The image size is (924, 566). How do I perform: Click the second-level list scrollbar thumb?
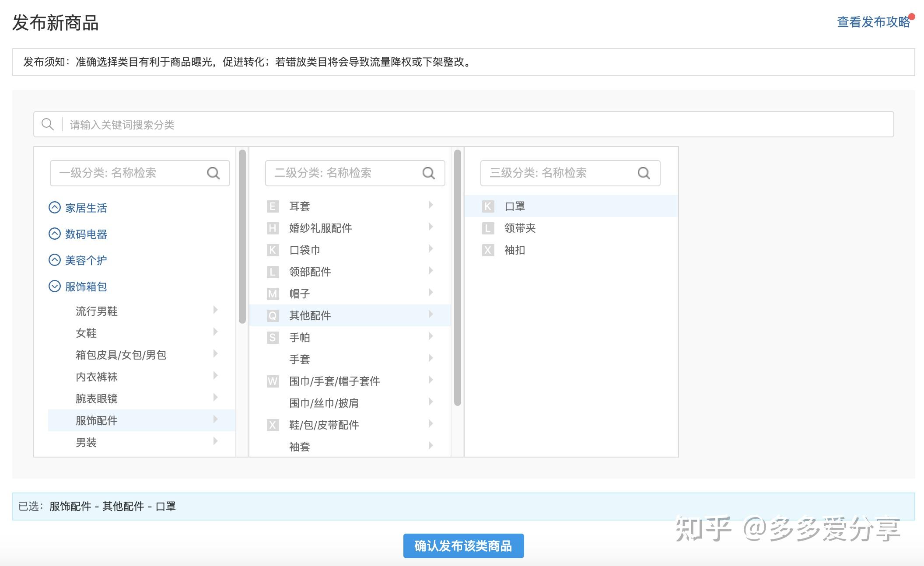click(x=458, y=278)
